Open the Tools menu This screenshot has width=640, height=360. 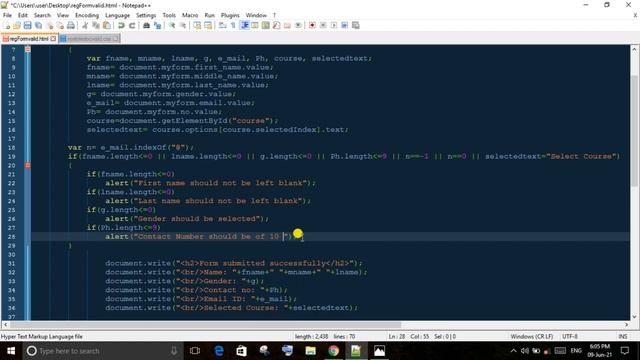[x=169, y=15]
